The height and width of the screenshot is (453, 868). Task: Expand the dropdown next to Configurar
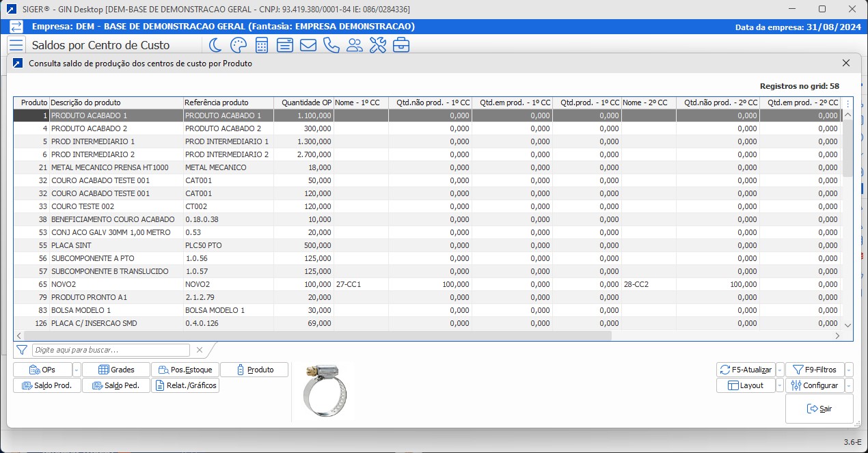(849, 385)
